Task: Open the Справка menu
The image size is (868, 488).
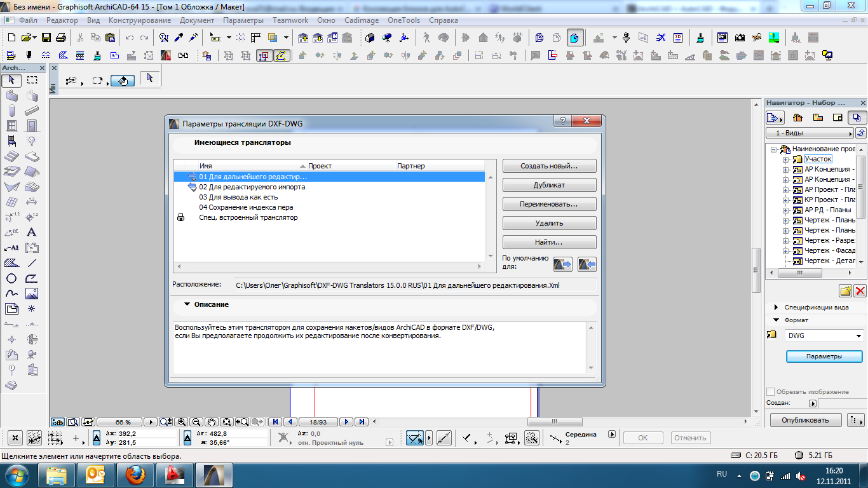Action: coord(444,20)
